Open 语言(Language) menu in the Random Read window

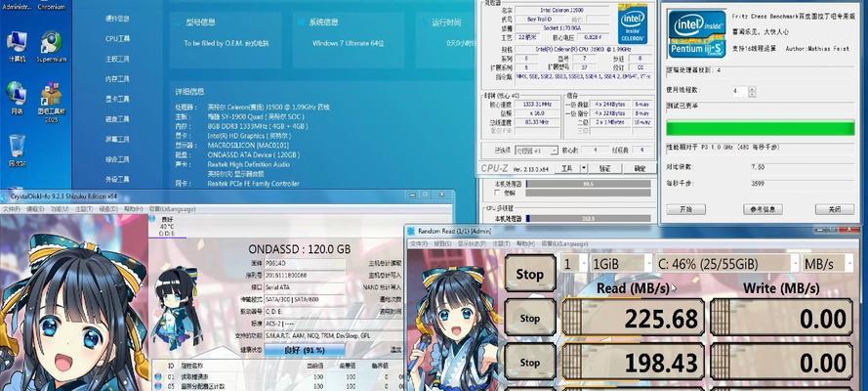[564, 243]
